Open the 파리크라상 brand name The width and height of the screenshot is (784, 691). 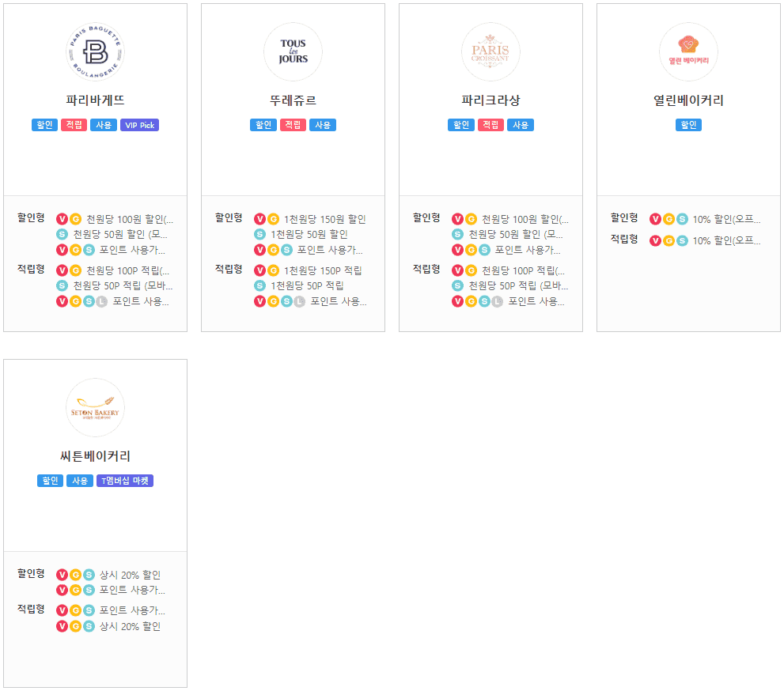(x=490, y=100)
